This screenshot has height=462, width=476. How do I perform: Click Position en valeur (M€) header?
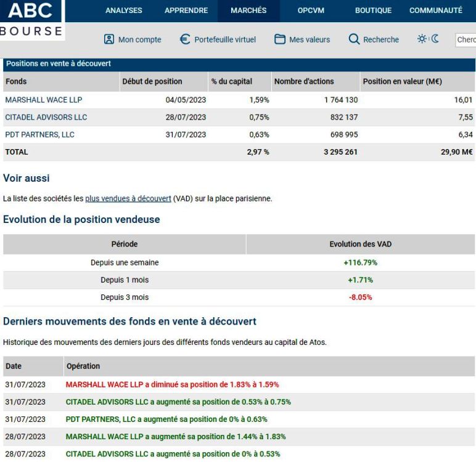417,81
